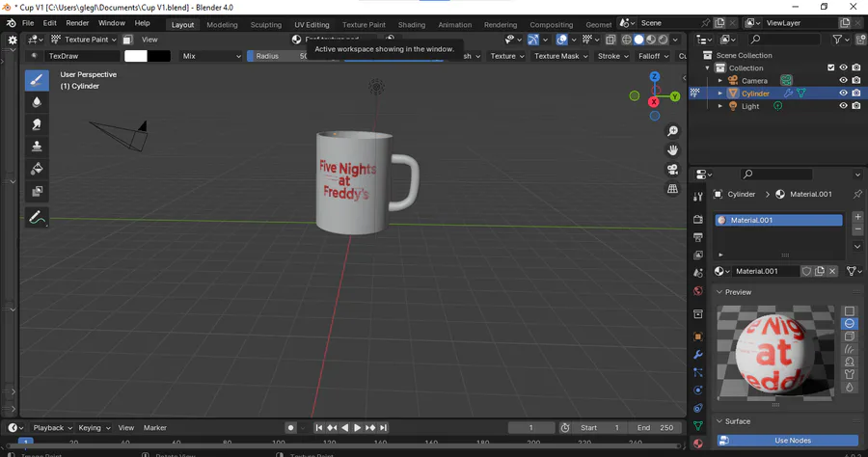Image resolution: width=868 pixels, height=457 pixels.
Task: Remove material slot minus button
Action: coord(857,229)
